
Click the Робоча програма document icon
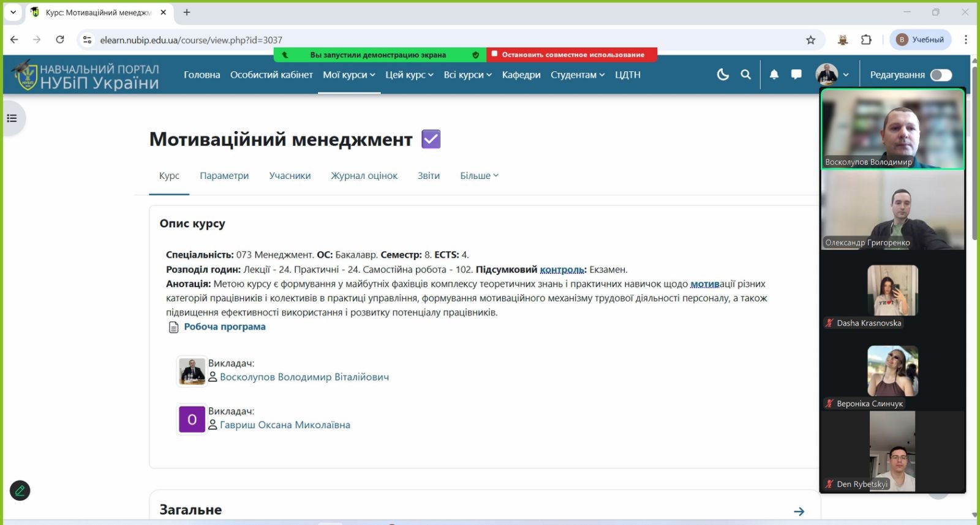[173, 327]
